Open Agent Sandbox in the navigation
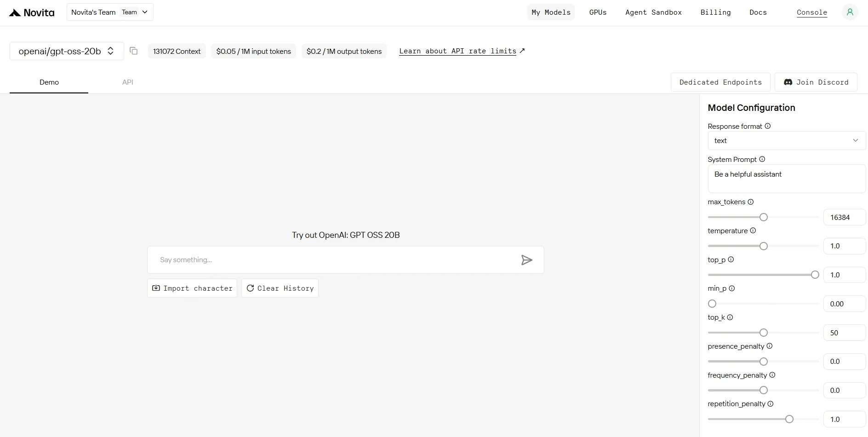This screenshot has height=437, width=868. point(654,12)
